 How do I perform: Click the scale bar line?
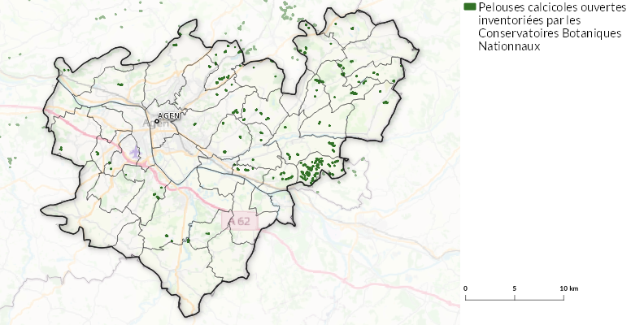point(514,297)
